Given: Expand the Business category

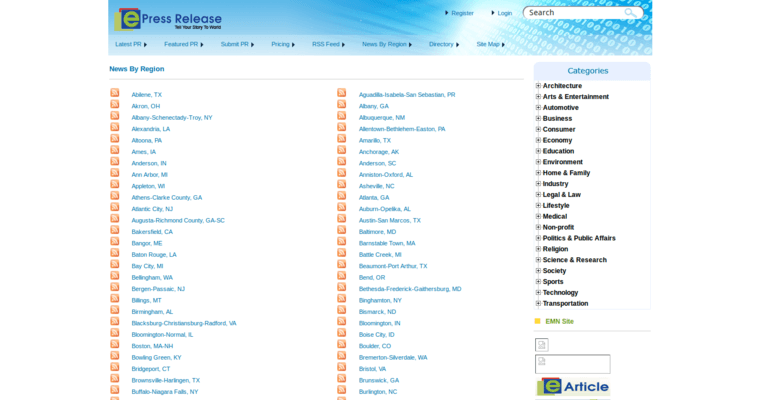Looking at the screenshot, I should pos(538,118).
